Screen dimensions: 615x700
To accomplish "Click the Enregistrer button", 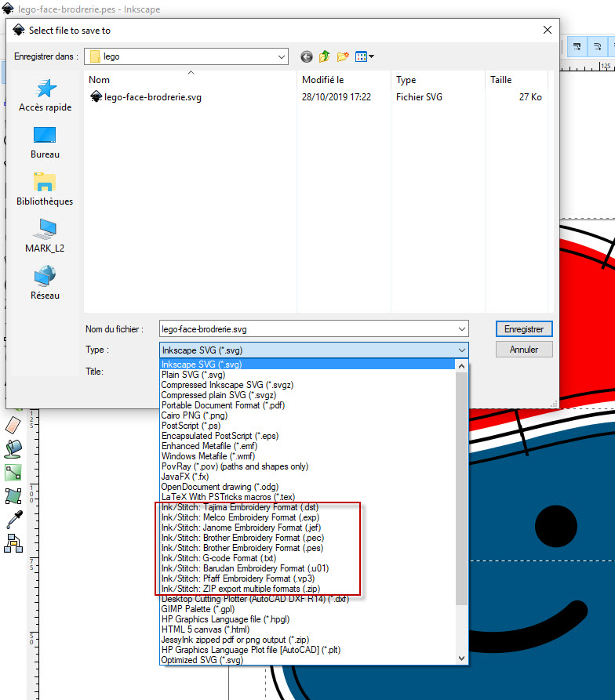I will tap(524, 329).
